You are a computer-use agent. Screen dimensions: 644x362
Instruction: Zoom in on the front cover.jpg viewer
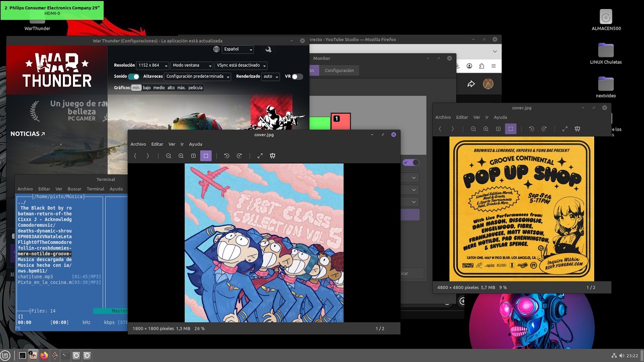(x=181, y=156)
